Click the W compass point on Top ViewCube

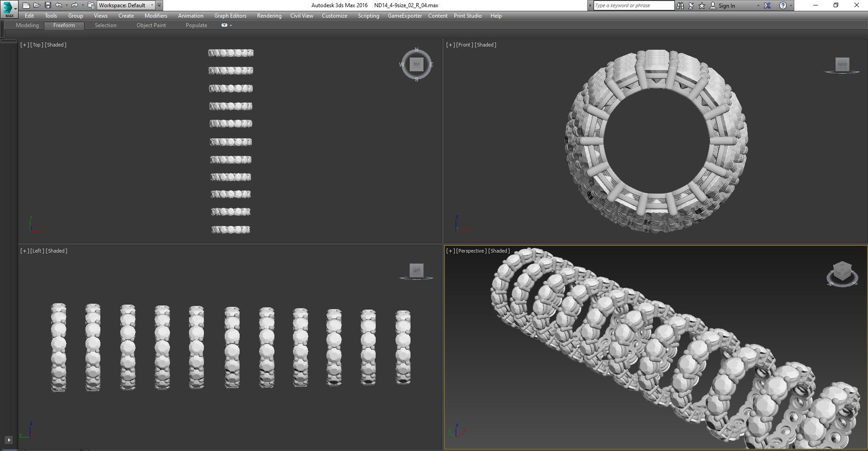(401, 65)
